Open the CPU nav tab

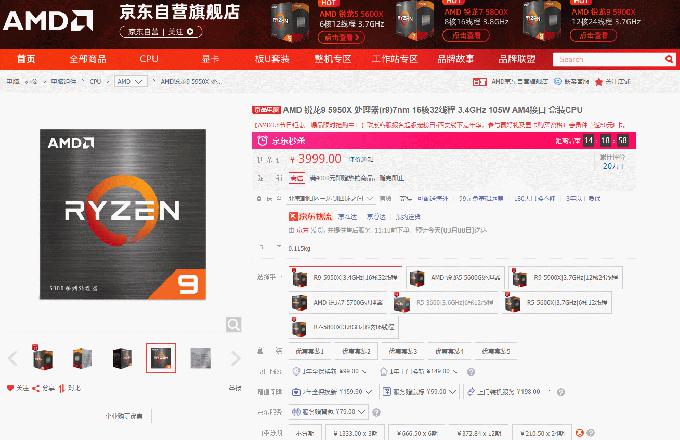click(x=149, y=59)
